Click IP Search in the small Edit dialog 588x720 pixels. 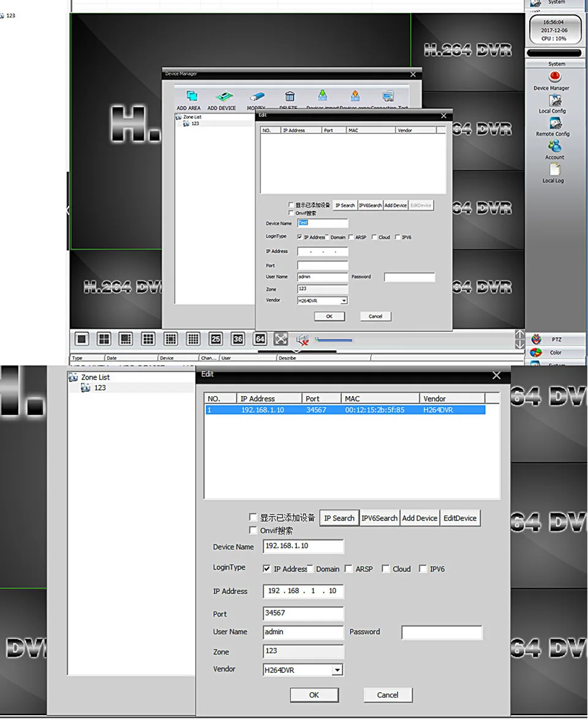pos(345,205)
